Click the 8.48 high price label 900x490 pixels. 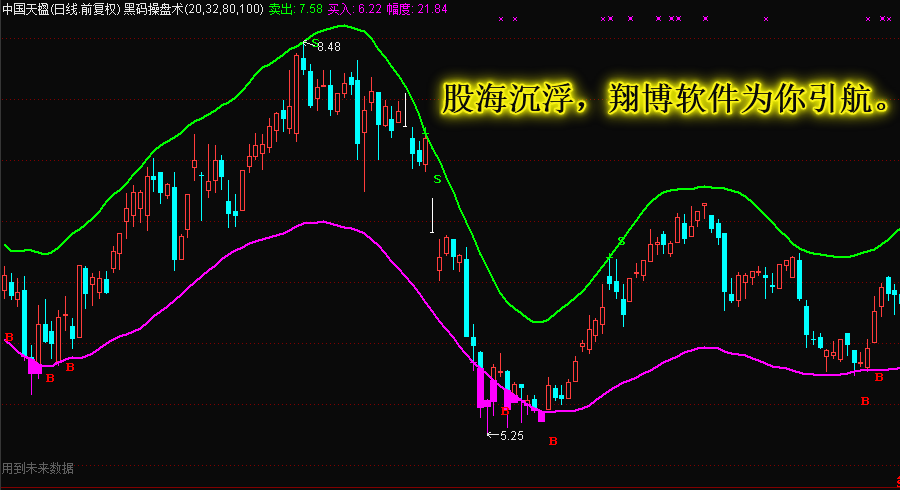[329, 47]
